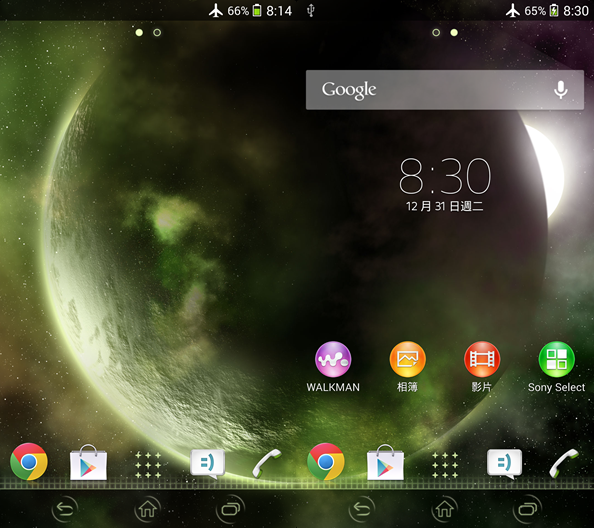Open Chrome on the right home screen
The height and width of the screenshot is (528, 595).
point(326,462)
